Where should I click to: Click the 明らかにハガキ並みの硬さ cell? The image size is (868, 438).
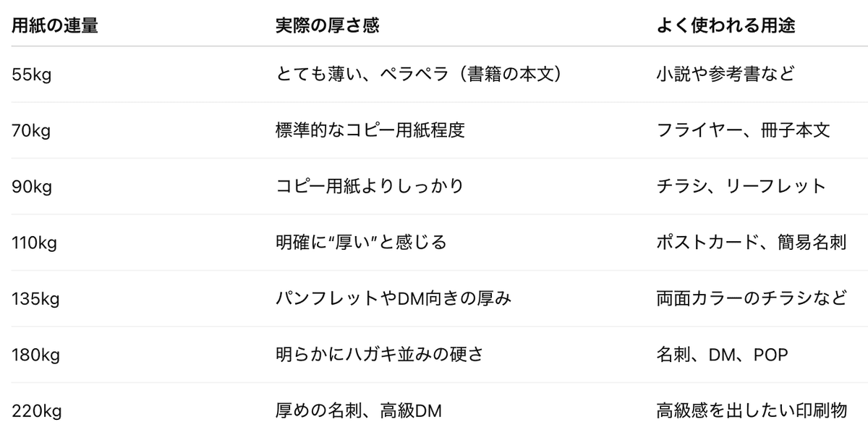click(x=379, y=355)
